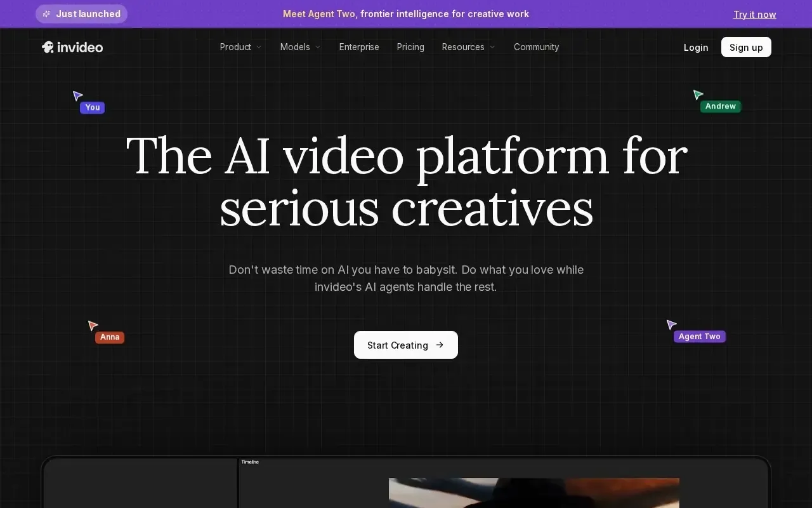
Task: Click the Agent Two cursor arrow
Action: click(671, 324)
